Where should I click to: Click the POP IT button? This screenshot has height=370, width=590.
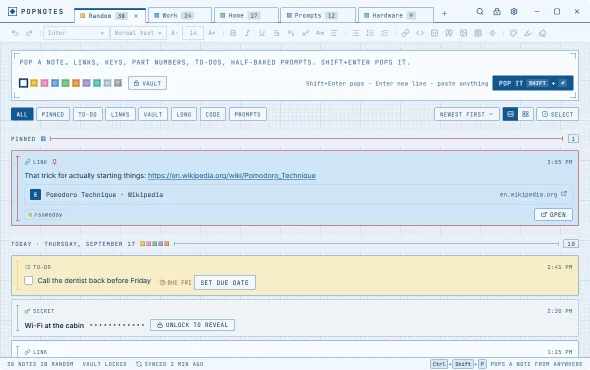coord(533,83)
